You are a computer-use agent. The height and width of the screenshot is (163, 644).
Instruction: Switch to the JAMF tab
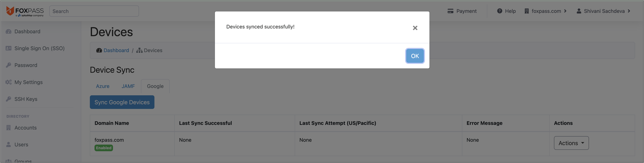point(128,86)
